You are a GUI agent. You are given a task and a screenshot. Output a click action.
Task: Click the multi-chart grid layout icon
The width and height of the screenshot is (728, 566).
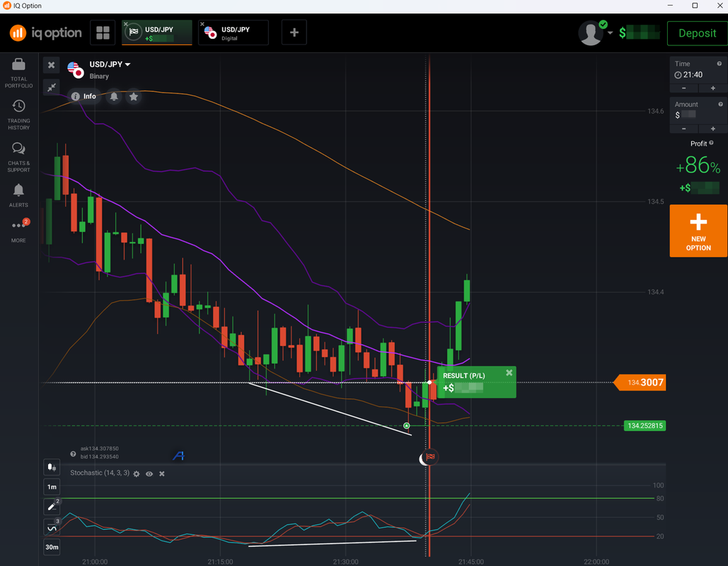[103, 33]
